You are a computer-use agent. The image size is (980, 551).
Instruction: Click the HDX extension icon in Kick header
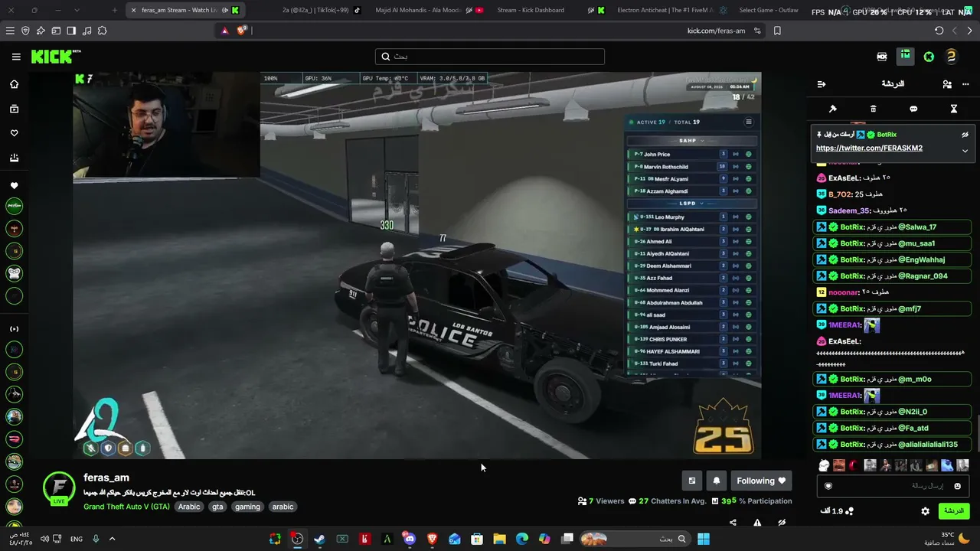tap(882, 57)
